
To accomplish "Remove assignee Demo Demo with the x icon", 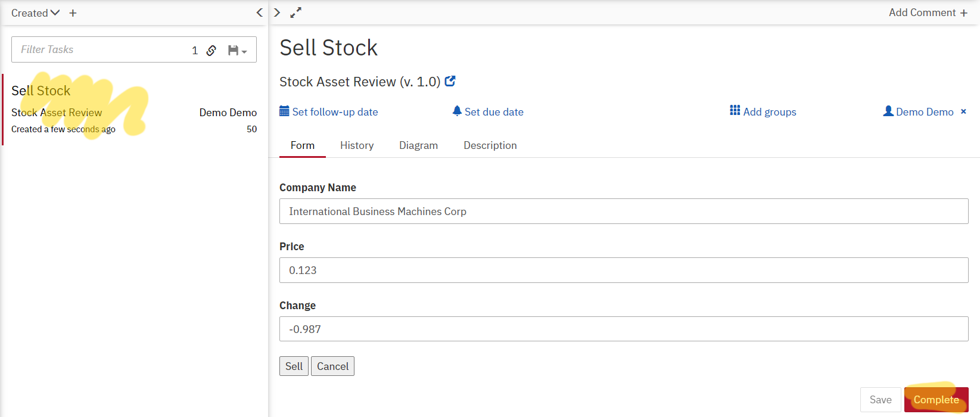I will coord(963,111).
